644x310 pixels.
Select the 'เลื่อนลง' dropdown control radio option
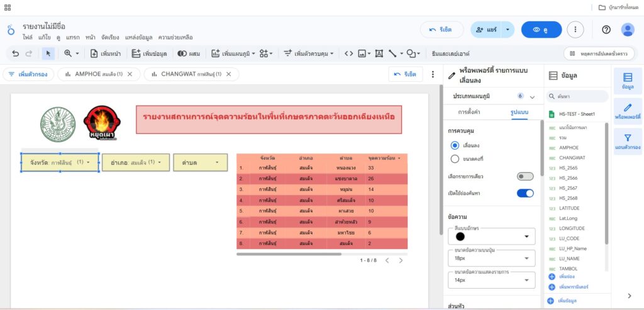click(455, 145)
